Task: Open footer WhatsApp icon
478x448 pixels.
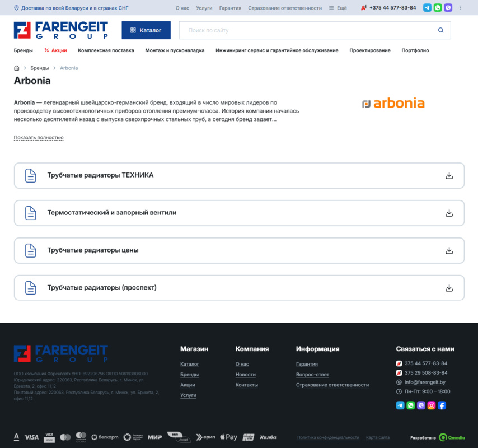Action: (x=410, y=405)
